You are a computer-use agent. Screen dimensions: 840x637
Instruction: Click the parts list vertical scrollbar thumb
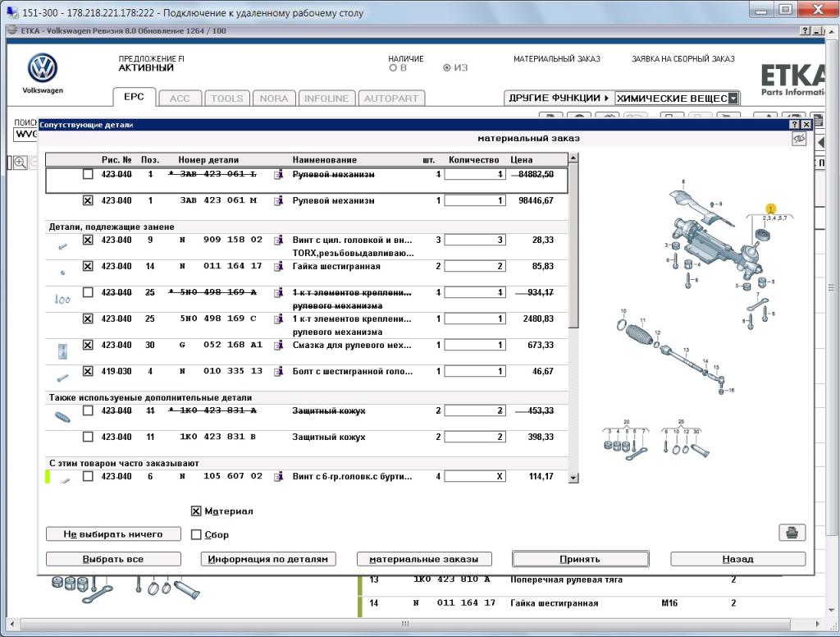[573, 245]
